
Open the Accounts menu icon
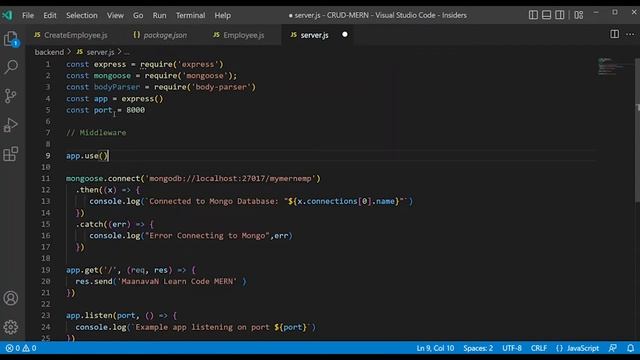11,298
